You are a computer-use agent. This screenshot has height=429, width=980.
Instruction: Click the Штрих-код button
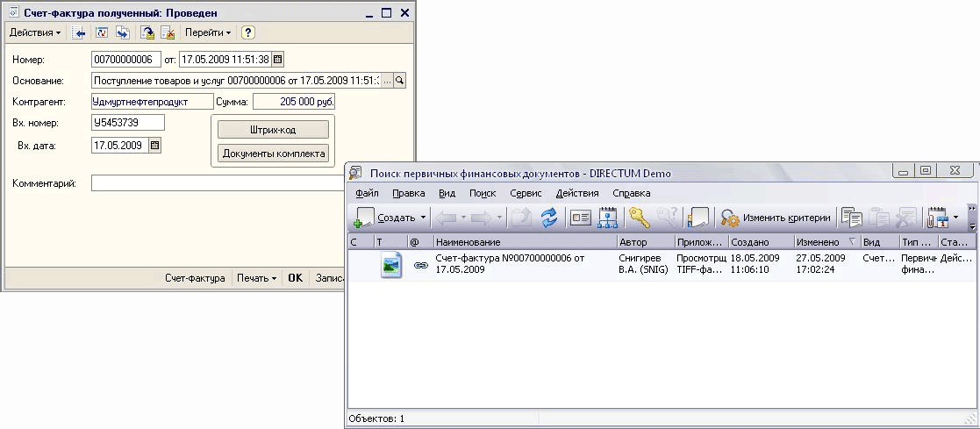tap(273, 130)
